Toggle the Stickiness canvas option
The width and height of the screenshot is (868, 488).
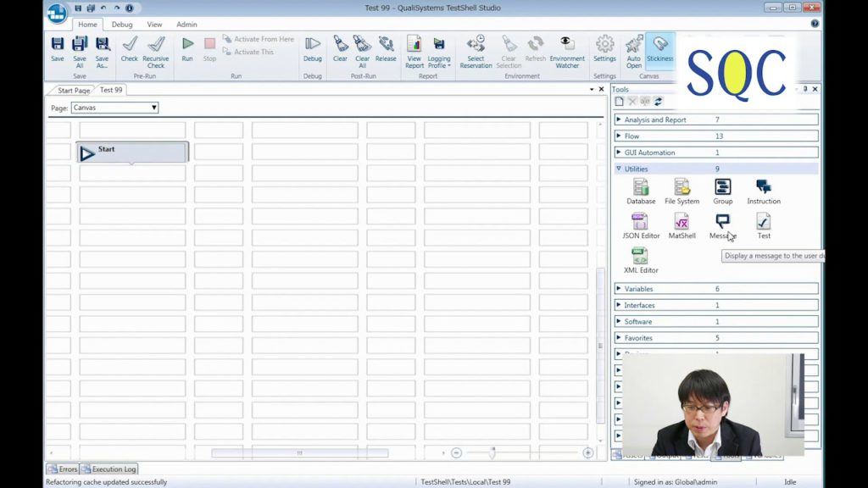[x=659, y=49]
